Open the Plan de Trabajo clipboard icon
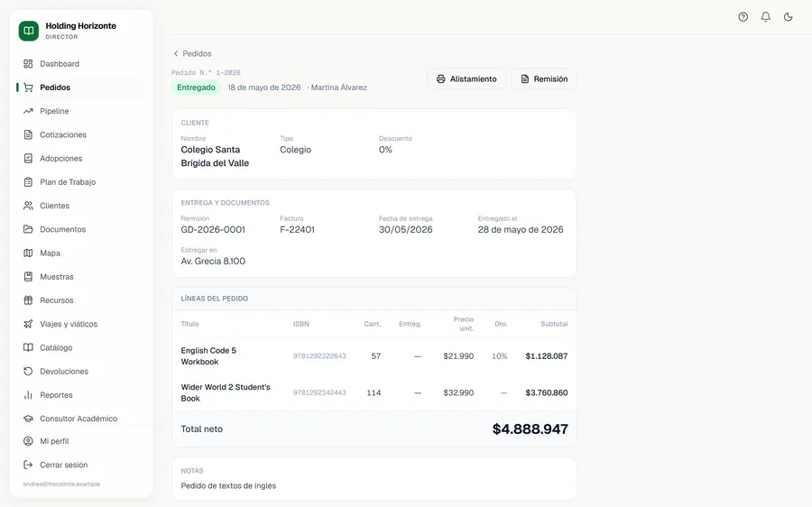This screenshot has height=507, width=812. point(28,181)
